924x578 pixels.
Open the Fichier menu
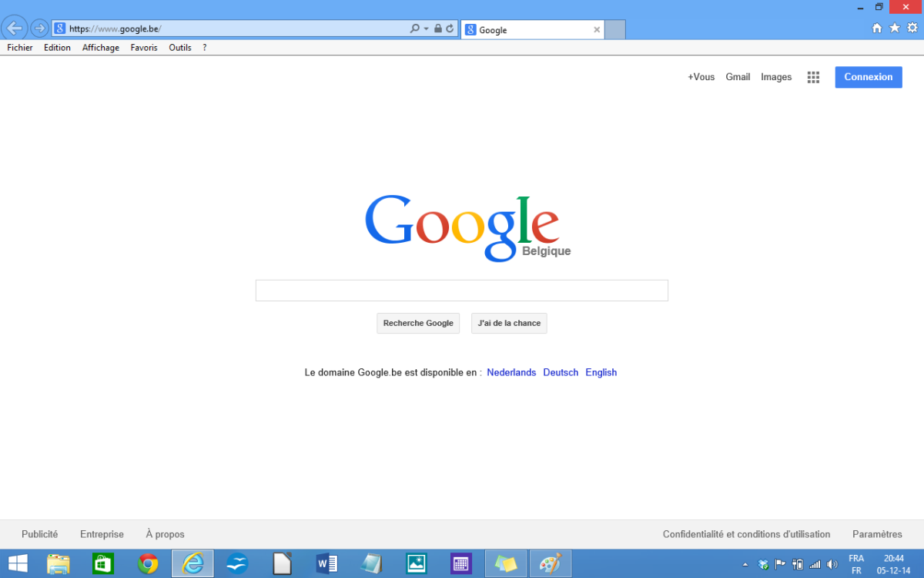[20, 48]
